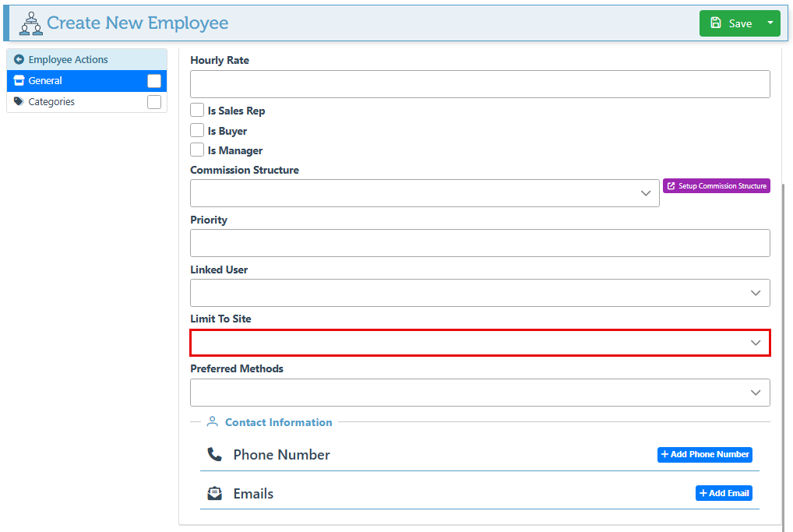Open the Preferred Methods dropdown
This screenshot has height=532, width=793.
click(x=480, y=393)
